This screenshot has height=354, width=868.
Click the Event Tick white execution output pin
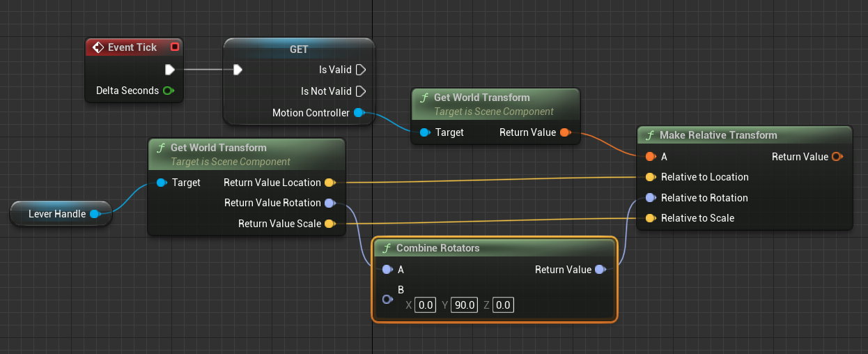[169, 70]
